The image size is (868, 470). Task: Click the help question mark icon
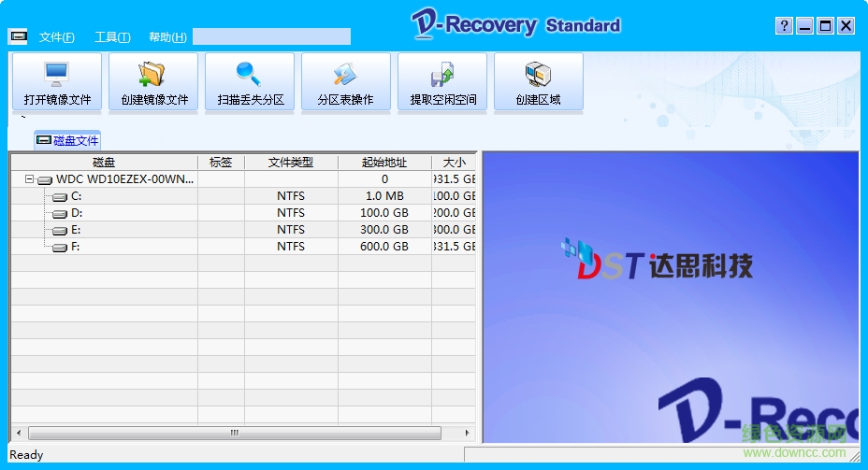(x=785, y=26)
